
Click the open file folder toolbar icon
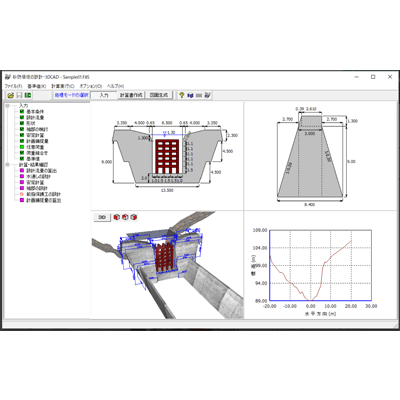pyautogui.click(x=11, y=95)
